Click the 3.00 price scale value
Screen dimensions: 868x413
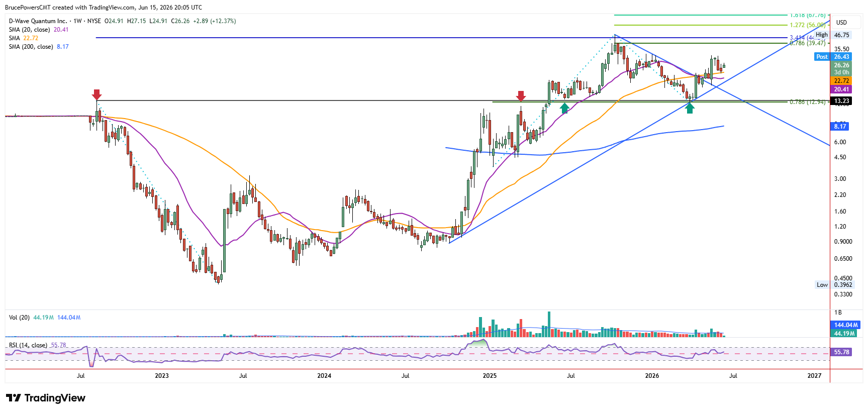[840, 179]
